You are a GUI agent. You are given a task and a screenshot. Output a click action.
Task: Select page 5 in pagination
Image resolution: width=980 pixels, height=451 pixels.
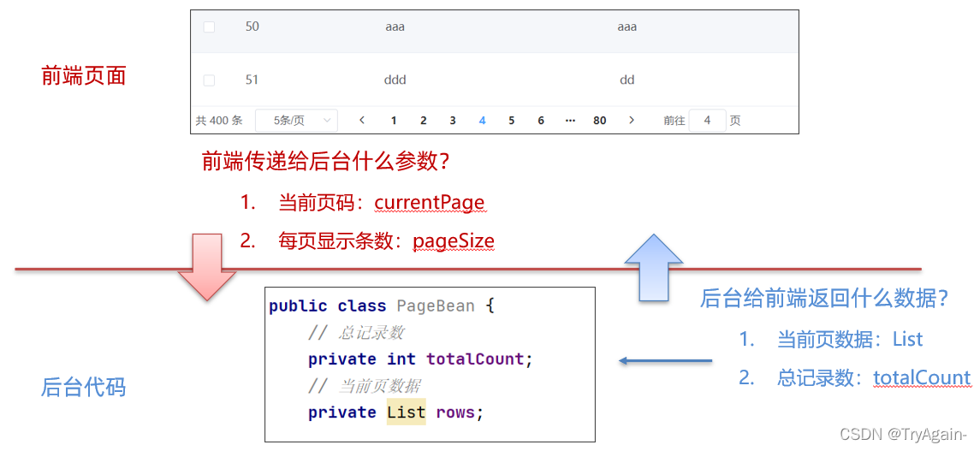(511, 122)
